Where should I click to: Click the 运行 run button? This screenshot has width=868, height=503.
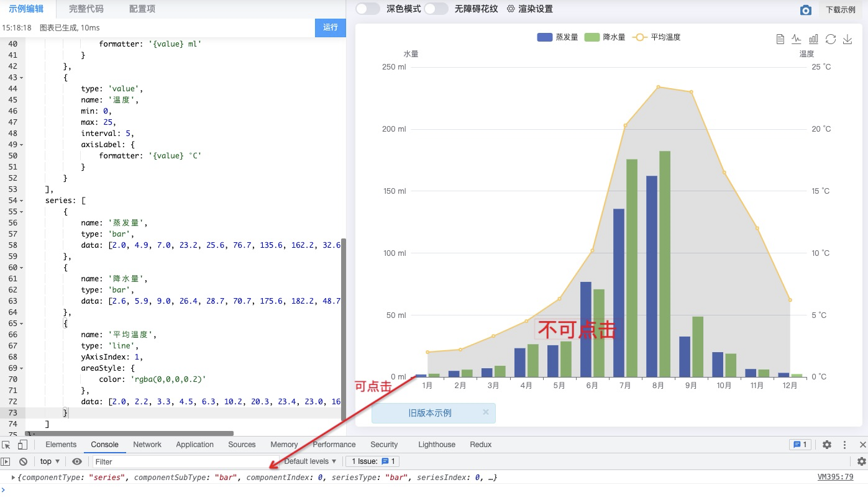330,29
